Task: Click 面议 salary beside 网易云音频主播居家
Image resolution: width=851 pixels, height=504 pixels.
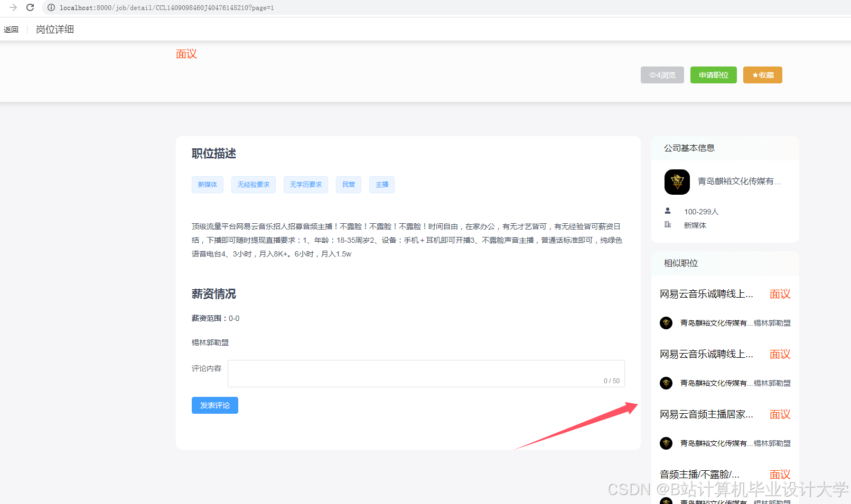Action: (780, 414)
